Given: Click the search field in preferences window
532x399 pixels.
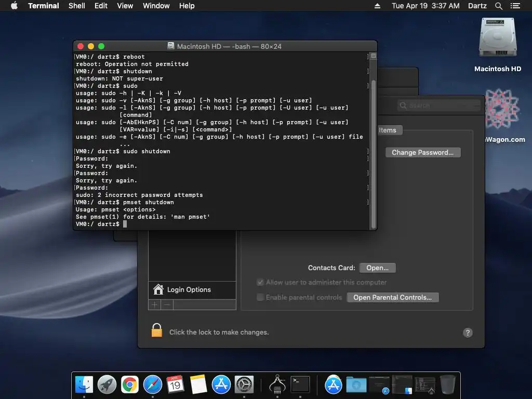Looking at the screenshot, I should 439,105.
